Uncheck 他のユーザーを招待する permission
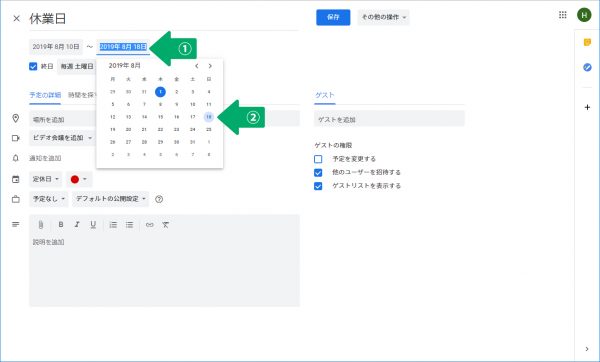This screenshot has height=362, width=600. [318, 173]
